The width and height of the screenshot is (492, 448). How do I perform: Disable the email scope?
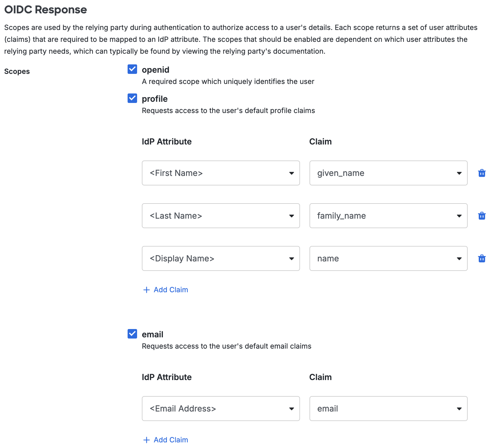click(x=132, y=334)
